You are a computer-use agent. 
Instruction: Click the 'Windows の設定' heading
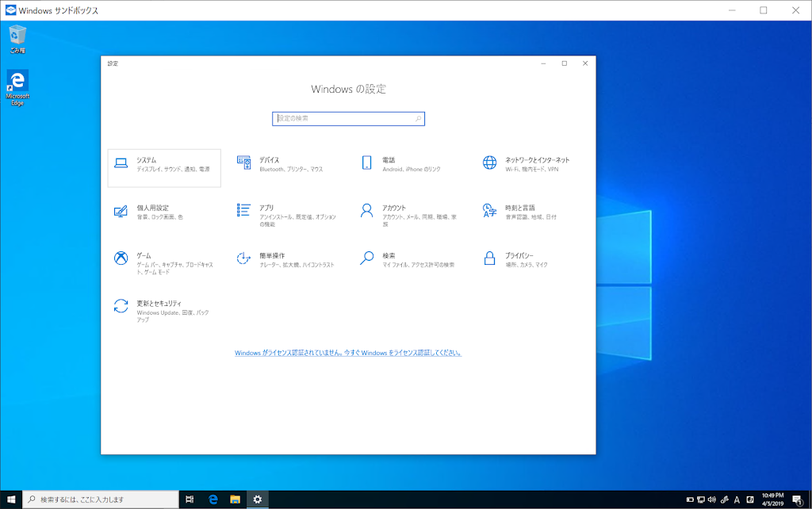(348, 89)
